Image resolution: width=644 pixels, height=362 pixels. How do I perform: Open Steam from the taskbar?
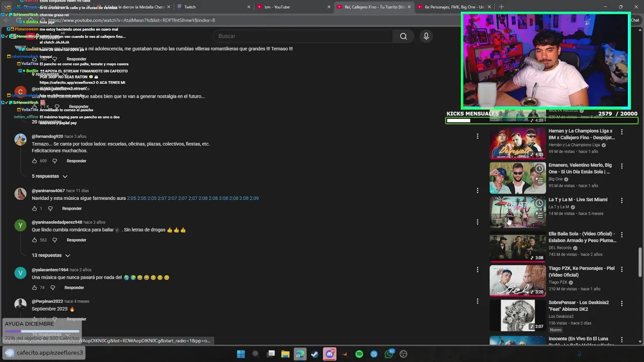(315, 354)
